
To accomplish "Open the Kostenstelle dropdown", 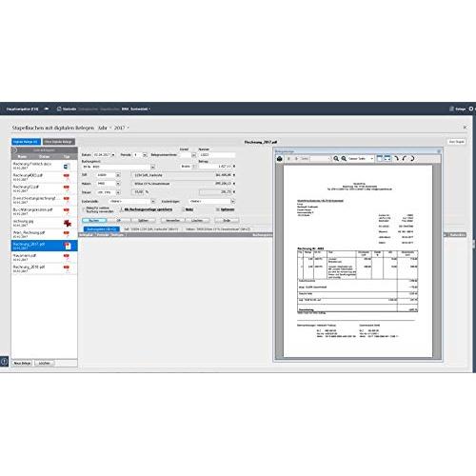I will (153, 201).
